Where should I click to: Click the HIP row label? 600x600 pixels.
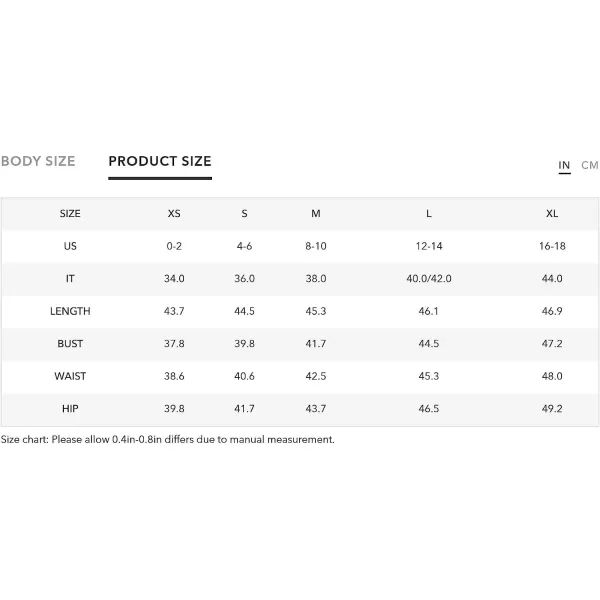point(70,409)
